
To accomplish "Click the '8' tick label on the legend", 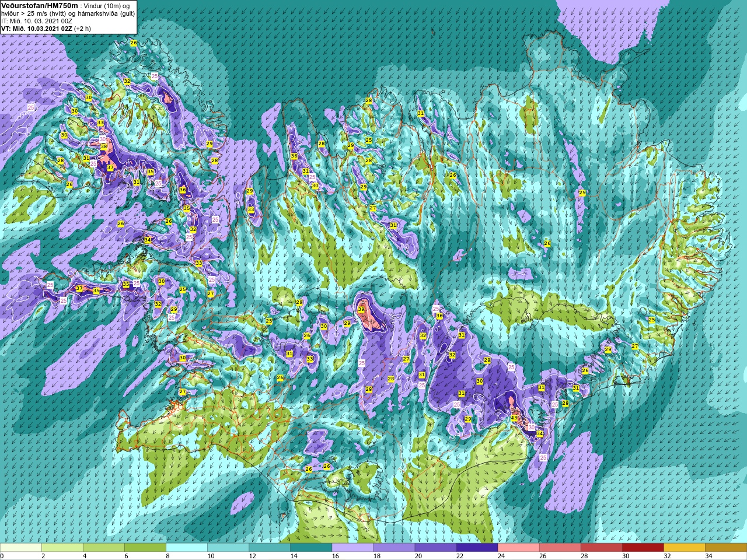I will (x=166, y=556).
